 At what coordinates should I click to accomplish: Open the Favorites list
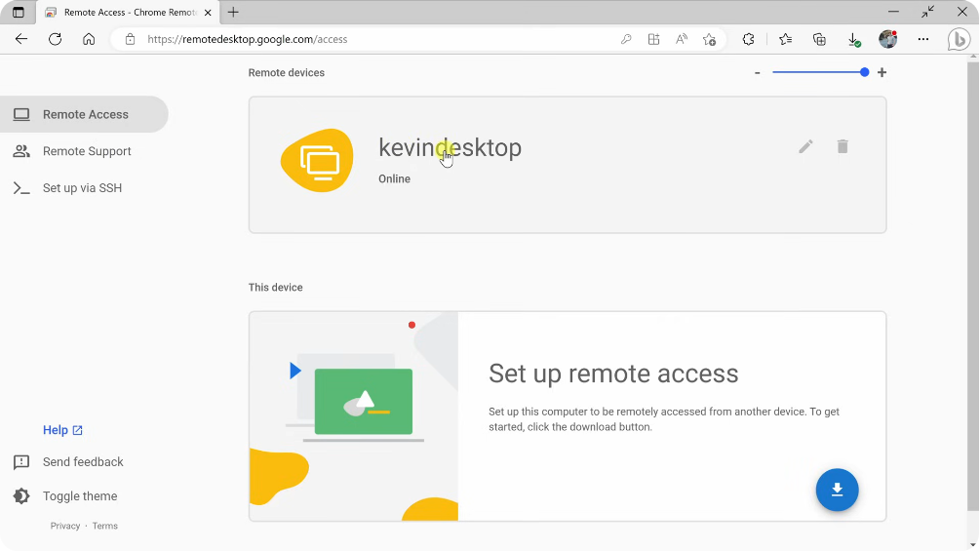(786, 39)
